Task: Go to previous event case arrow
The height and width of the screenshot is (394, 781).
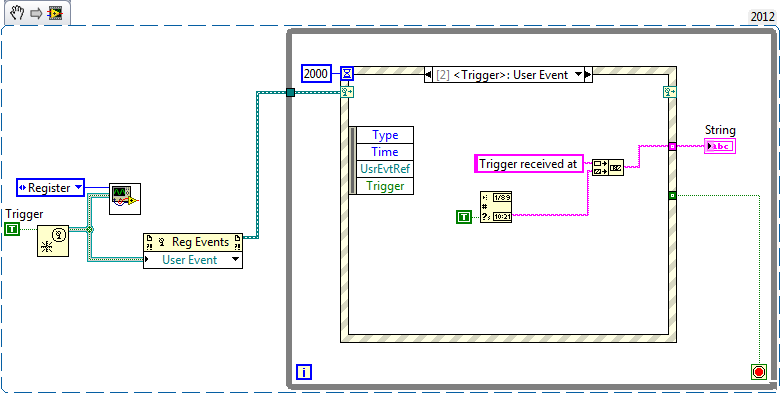Action: [428, 75]
